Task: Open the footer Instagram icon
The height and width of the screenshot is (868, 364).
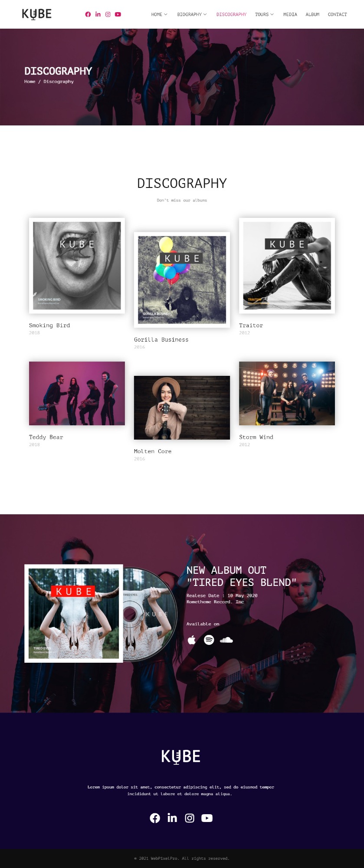Action: click(190, 818)
